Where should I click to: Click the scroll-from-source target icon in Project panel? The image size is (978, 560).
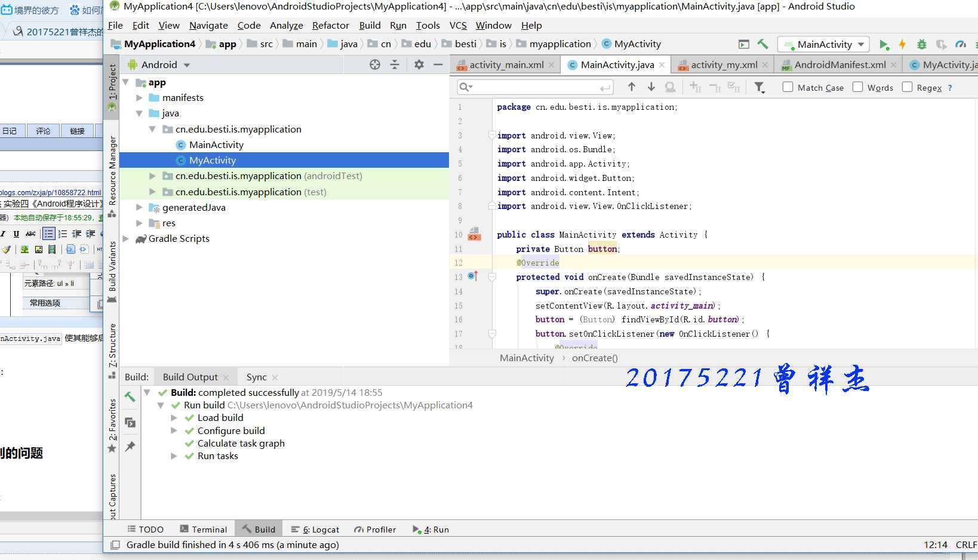[x=375, y=64]
